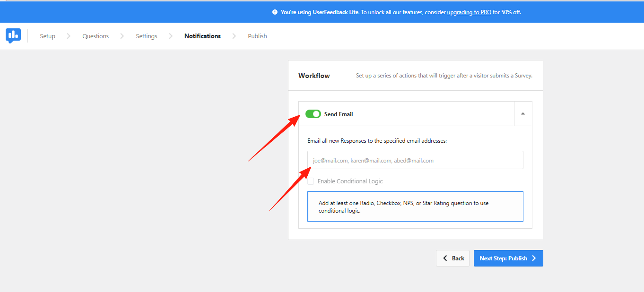
Task: Click the breadcrumb chevron after Settings
Action: (171, 36)
